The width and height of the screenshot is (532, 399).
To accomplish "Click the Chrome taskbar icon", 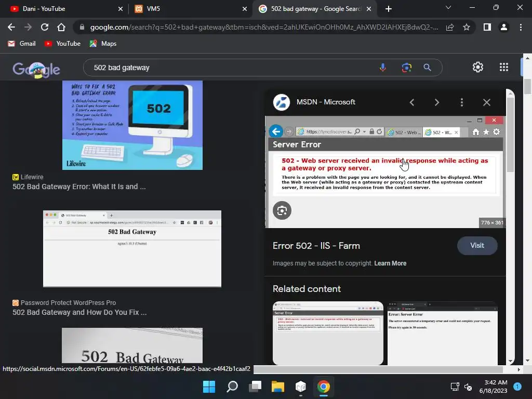I will [323, 387].
